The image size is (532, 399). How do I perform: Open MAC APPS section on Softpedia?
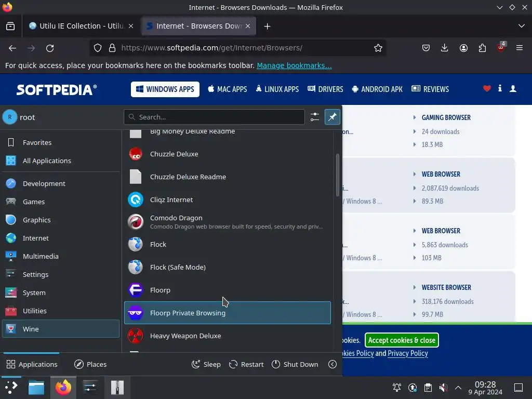(x=228, y=89)
